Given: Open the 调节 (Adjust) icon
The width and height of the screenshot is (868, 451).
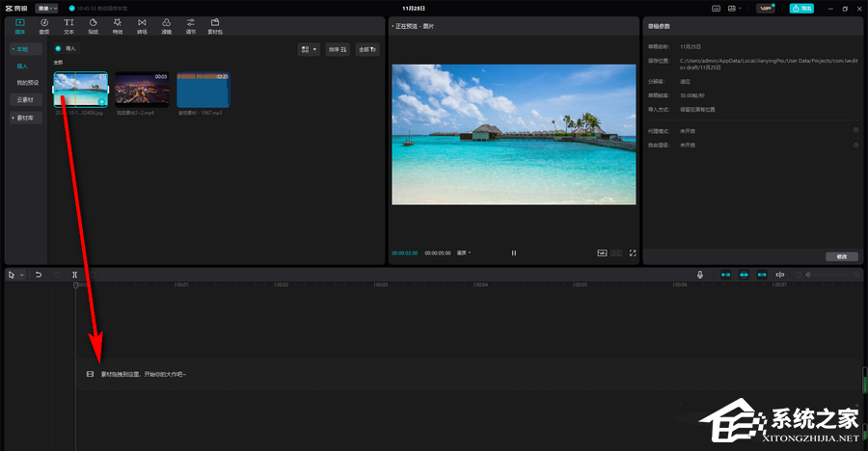Looking at the screenshot, I should click(191, 25).
